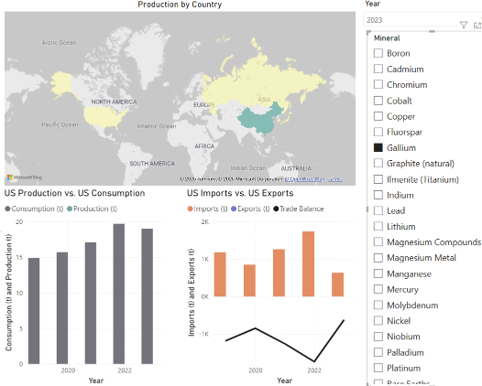Toggle the Manganese checkbox

[378, 274]
